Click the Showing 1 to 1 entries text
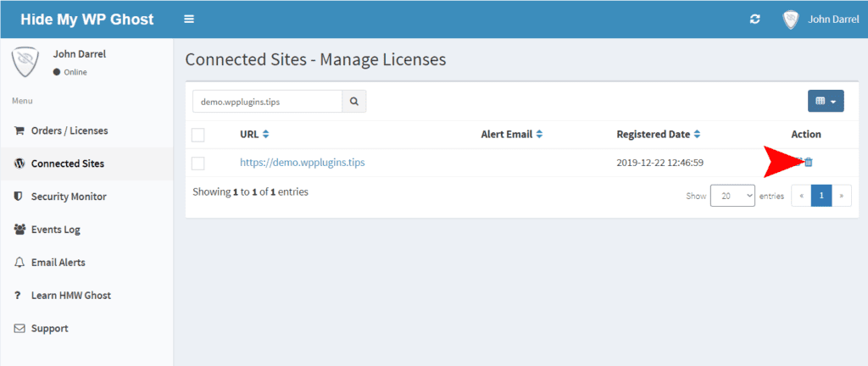This screenshot has width=868, height=366. click(250, 192)
